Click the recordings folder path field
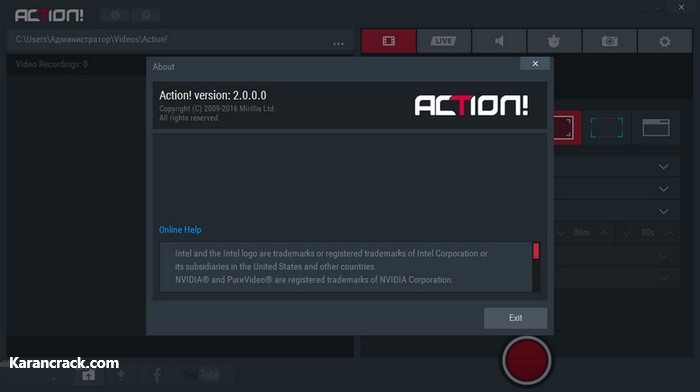 tap(170, 40)
